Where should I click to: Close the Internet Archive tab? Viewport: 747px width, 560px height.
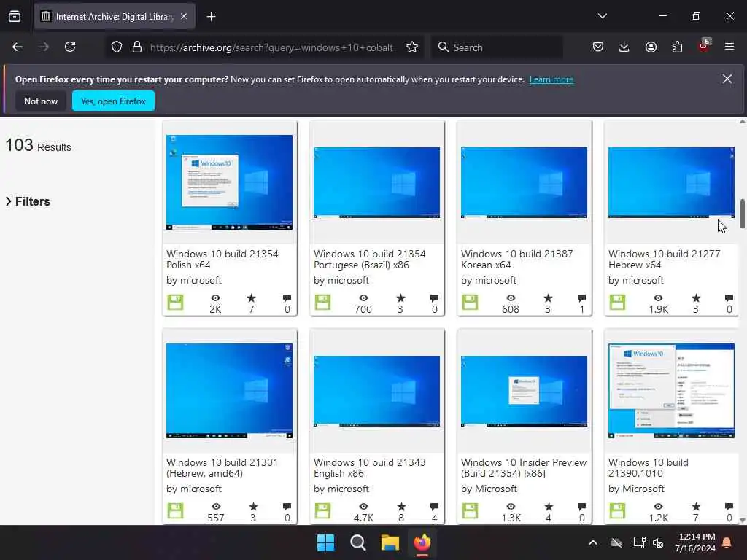tap(184, 16)
